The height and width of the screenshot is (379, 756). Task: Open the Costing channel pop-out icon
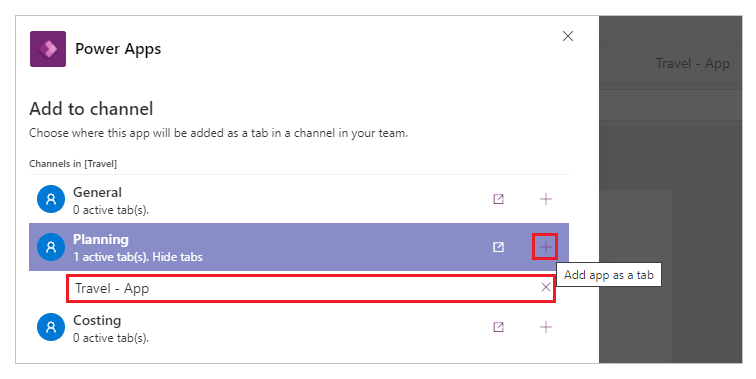click(x=499, y=327)
